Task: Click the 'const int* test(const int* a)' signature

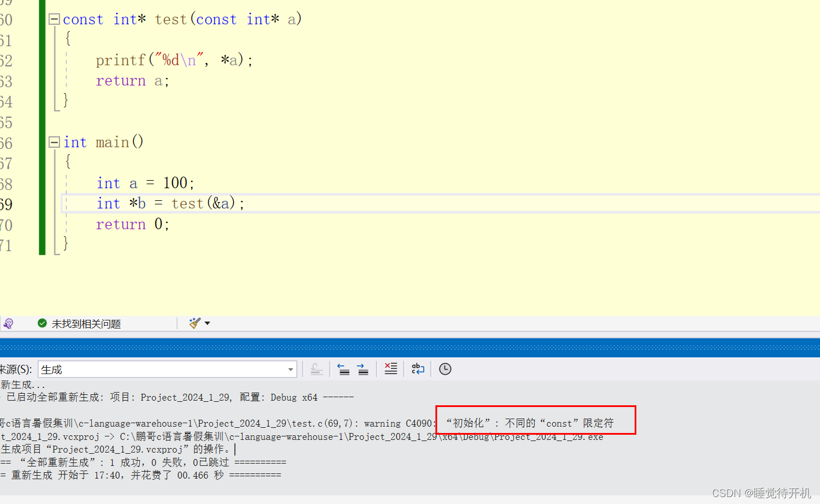Action: click(x=182, y=20)
